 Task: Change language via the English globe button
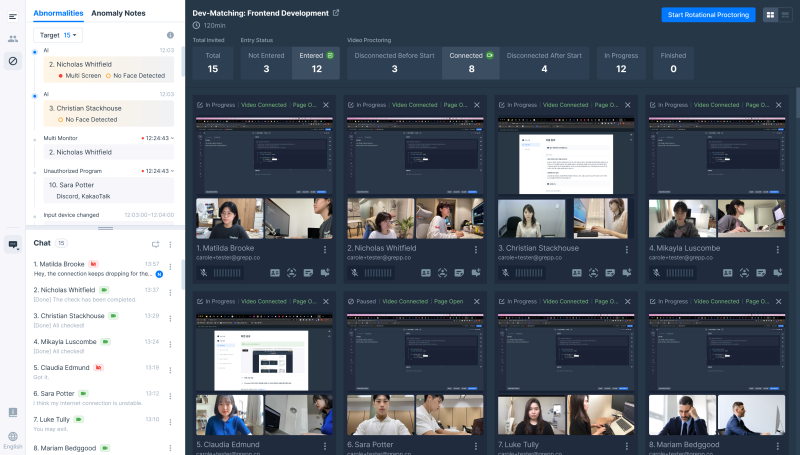pyautogui.click(x=13, y=440)
